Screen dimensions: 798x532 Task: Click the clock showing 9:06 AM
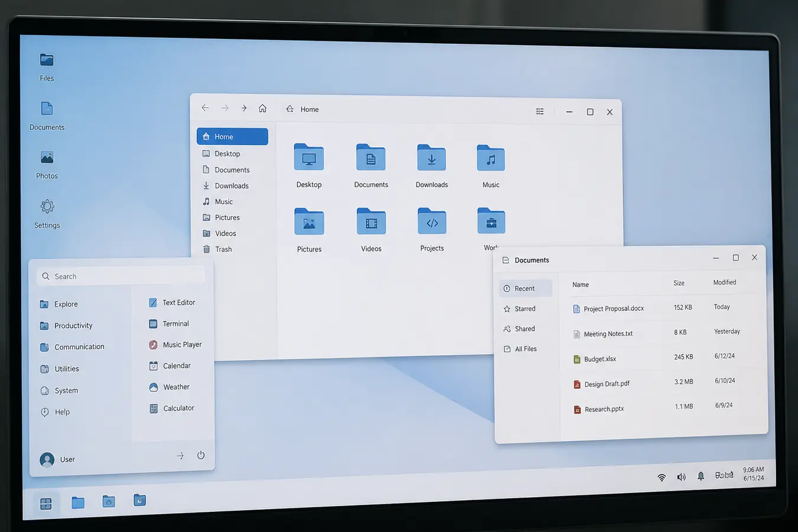pyautogui.click(x=754, y=474)
